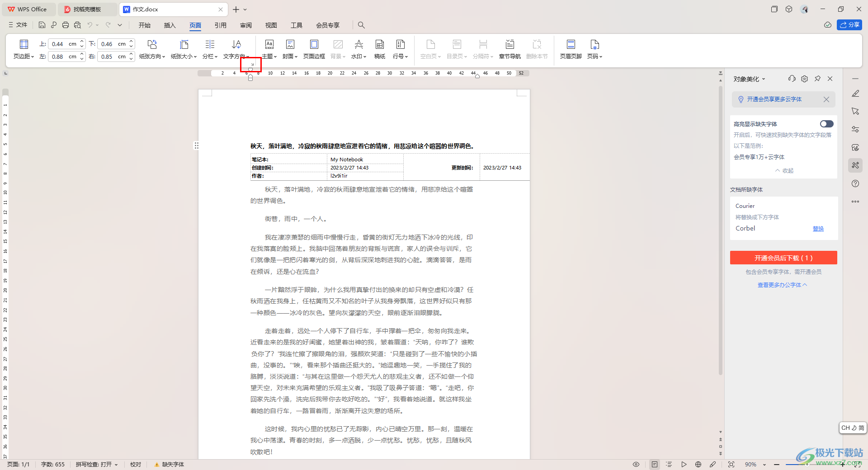Open the new tab dropdown arrow
The height and width of the screenshot is (470, 868).
tap(245, 9)
